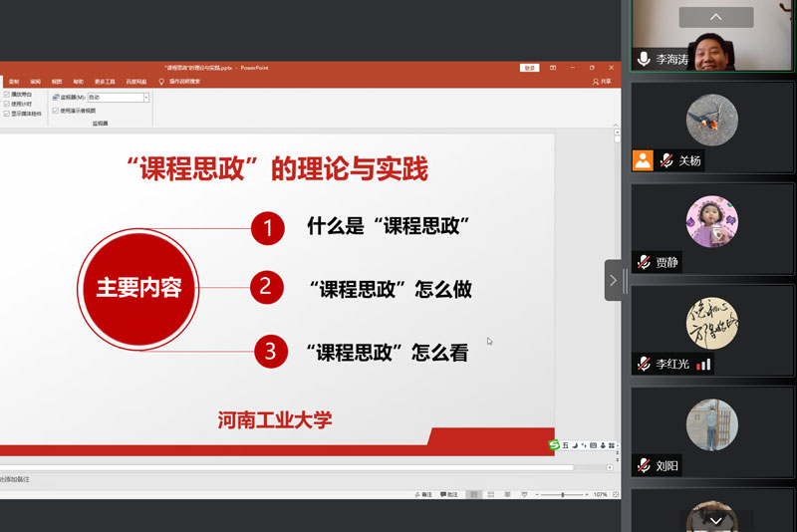Select 关杨 avatar
797x532 pixels.
coord(711,120)
